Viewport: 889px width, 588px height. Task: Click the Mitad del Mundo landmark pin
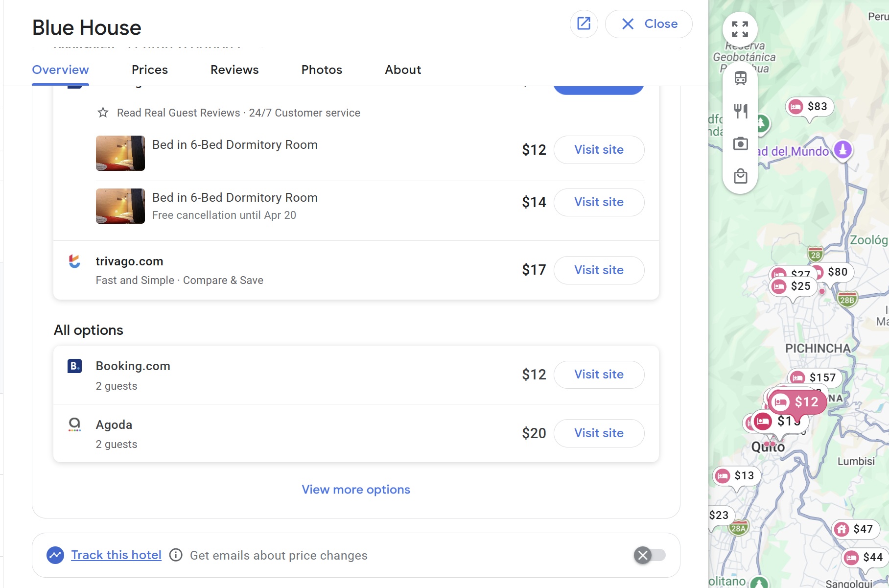click(842, 149)
